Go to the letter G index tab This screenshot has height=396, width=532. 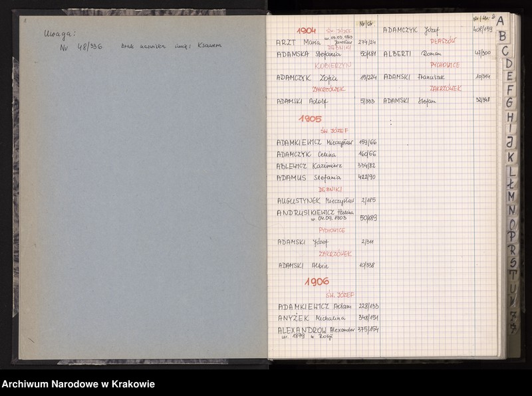point(509,103)
